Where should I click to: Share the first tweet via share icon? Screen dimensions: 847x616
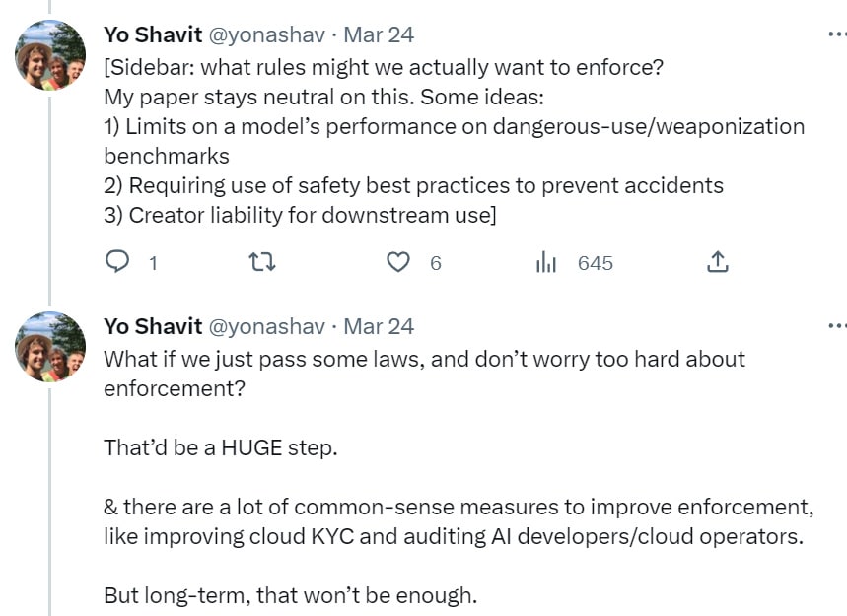[718, 262]
